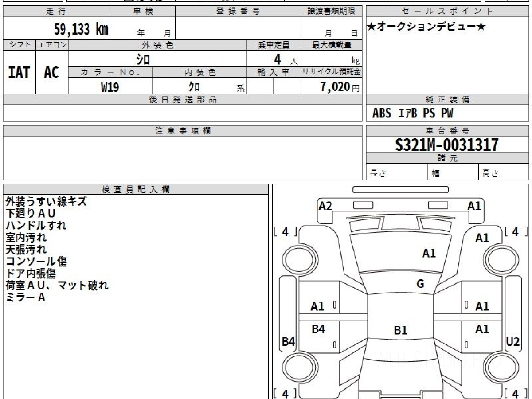Click the 高さ dimension label
532x399 pixels.
pyautogui.click(x=490, y=174)
